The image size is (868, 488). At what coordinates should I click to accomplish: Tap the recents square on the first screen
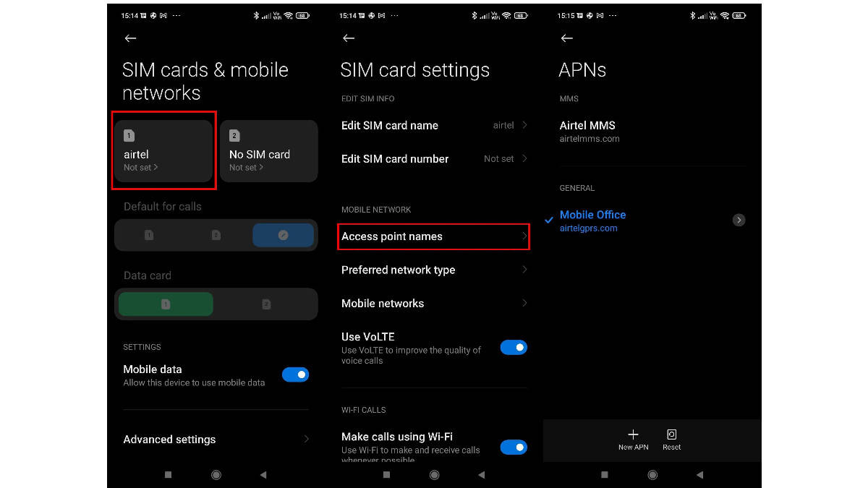pyautogui.click(x=168, y=474)
